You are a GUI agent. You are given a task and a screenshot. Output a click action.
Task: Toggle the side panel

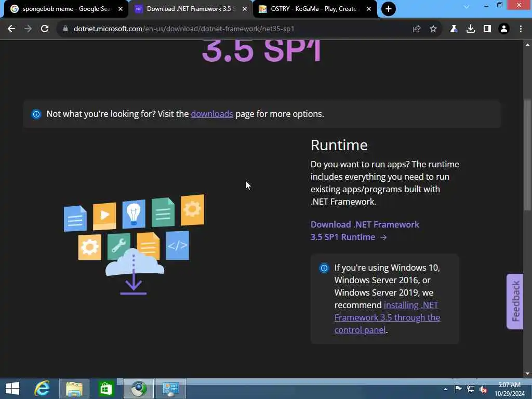click(487, 29)
